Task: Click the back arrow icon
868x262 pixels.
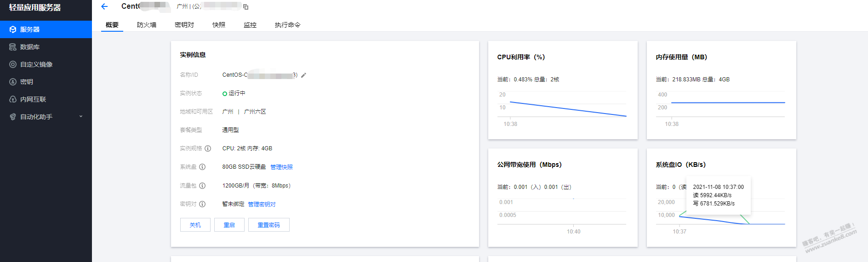Action: click(x=104, y=6)
